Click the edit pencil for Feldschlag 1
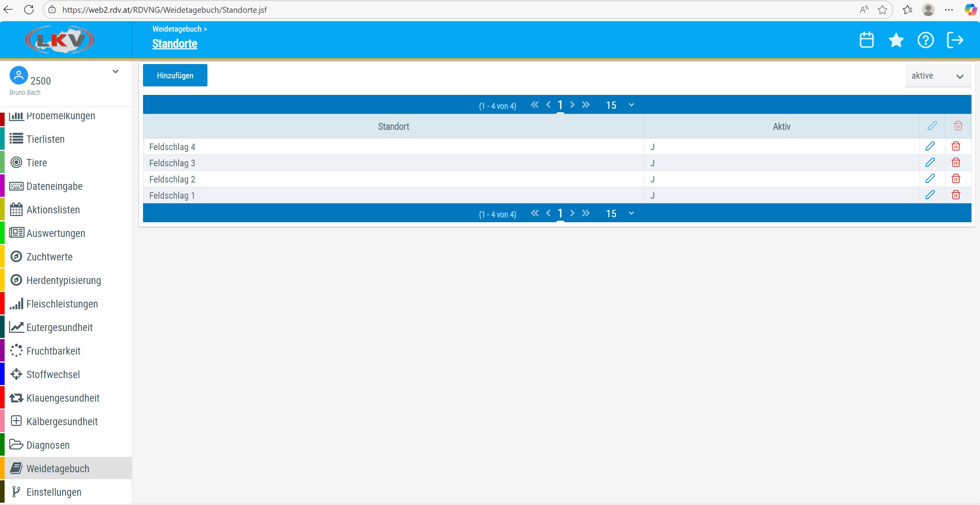Image resolution: width=980 pixels, height=505 pixels. pyautogui.click(x=930, y=195)
